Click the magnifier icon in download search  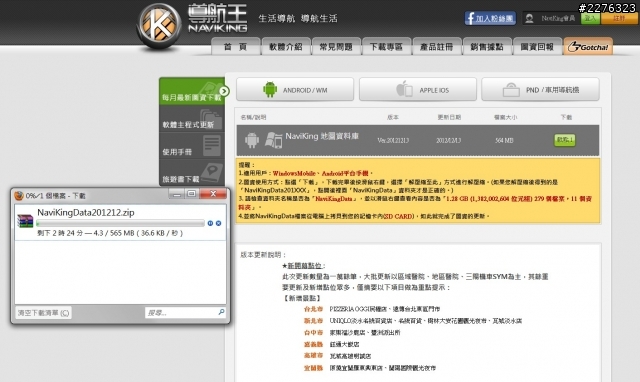(x=221, y=312)
